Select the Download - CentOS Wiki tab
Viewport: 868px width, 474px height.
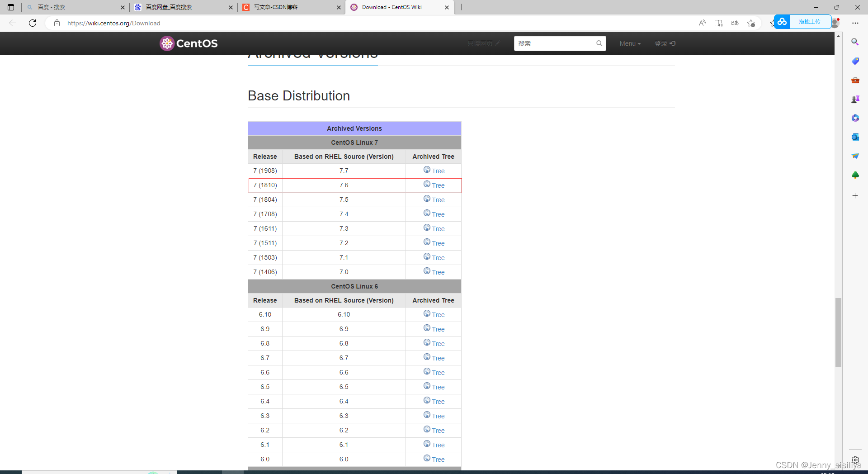(x=400, y=7)
